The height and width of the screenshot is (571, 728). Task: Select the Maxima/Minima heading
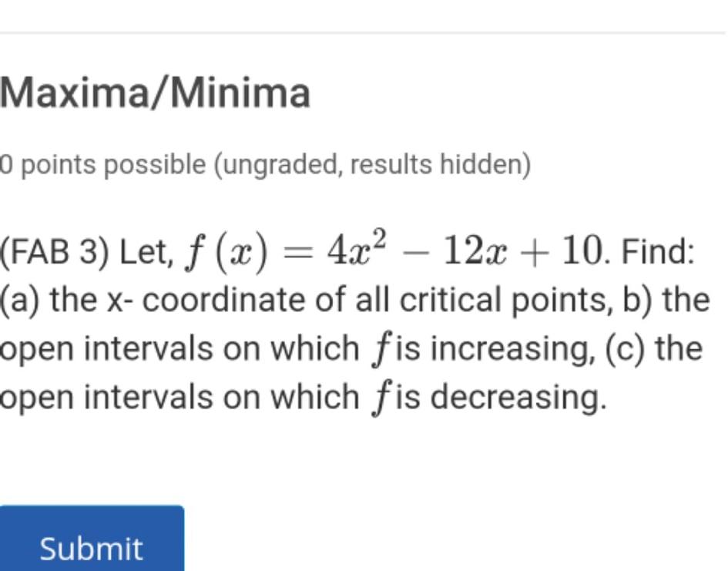pyautogui.click(x=154, y=92)
